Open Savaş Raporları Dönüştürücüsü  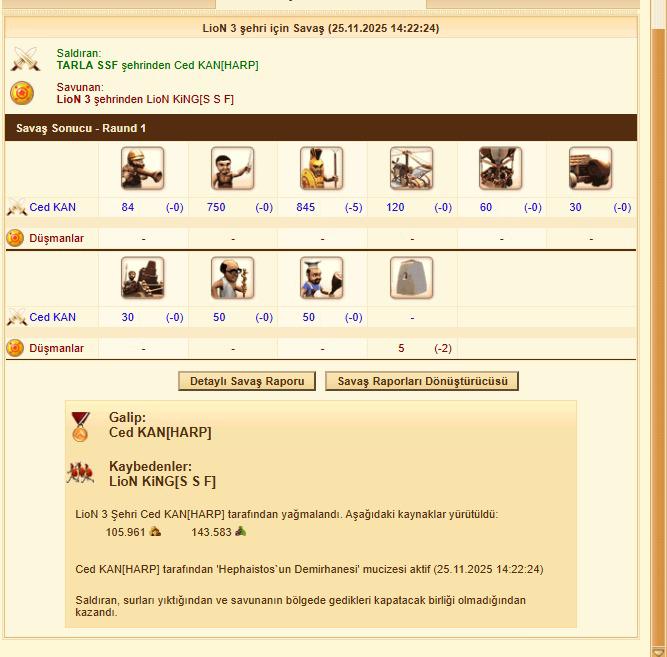422,381
